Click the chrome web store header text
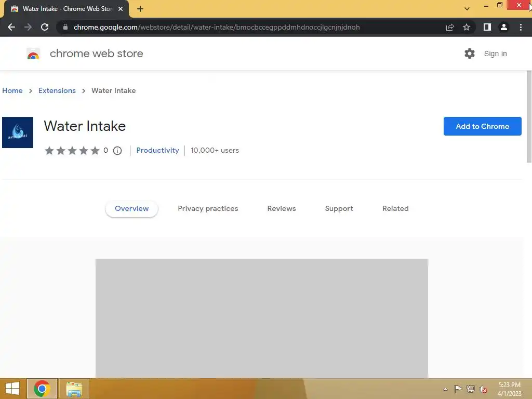This screenshot has height=399, width=532. (96, 54)
